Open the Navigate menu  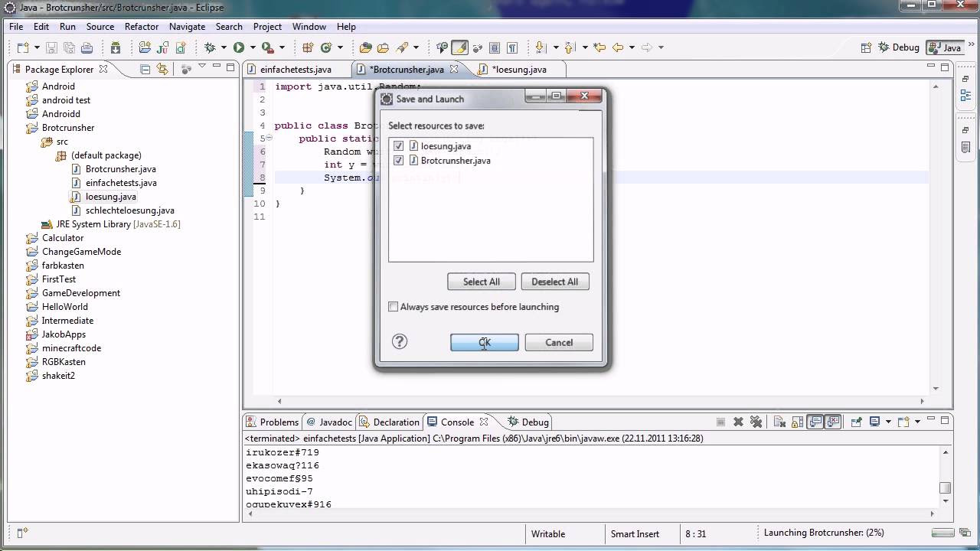pos(187,26)
